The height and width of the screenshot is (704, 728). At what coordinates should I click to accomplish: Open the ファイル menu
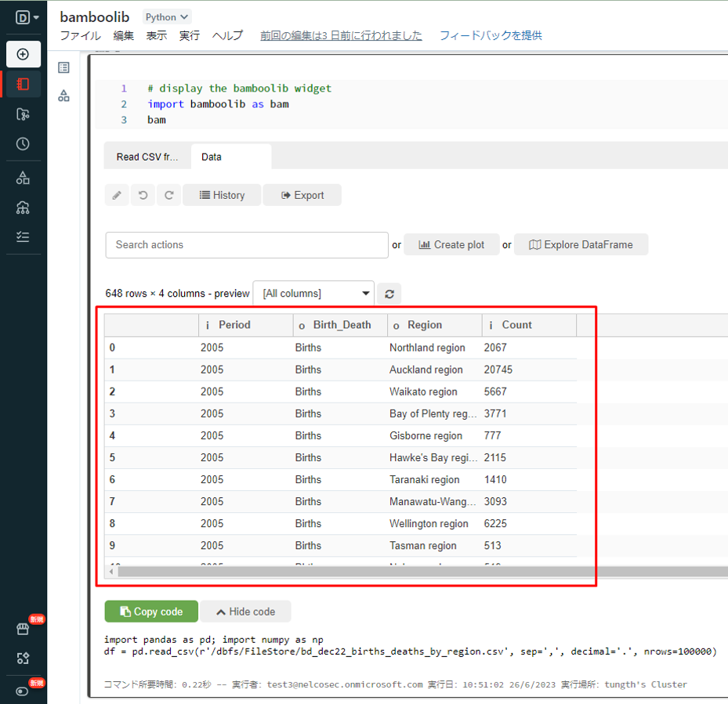pos(80,35)
